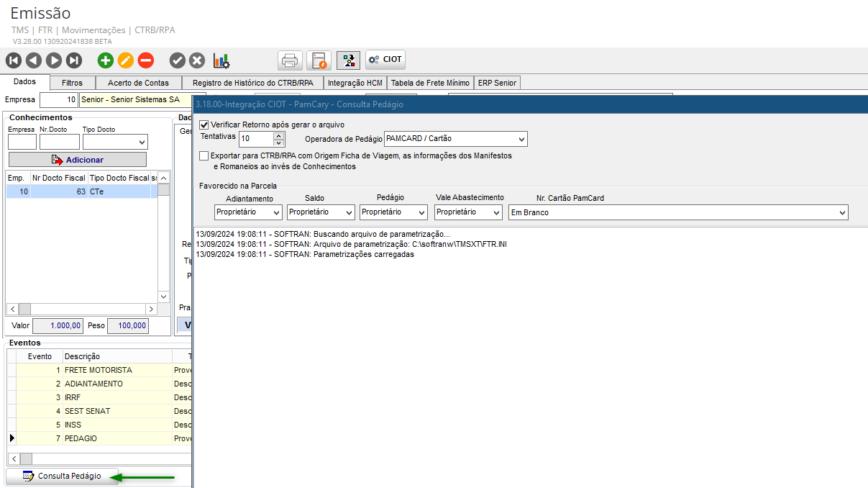868x488 pixels.
Task: Click the Tentativas number field
Action: (256, 139)
